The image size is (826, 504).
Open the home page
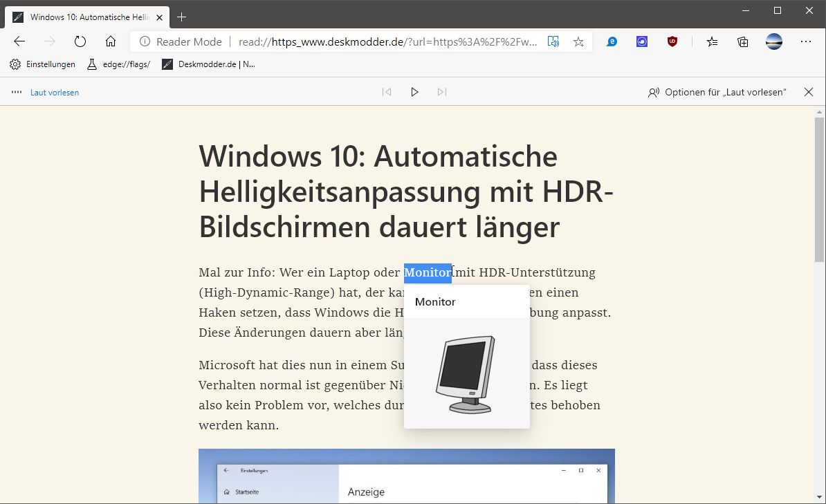pos(111,41)
